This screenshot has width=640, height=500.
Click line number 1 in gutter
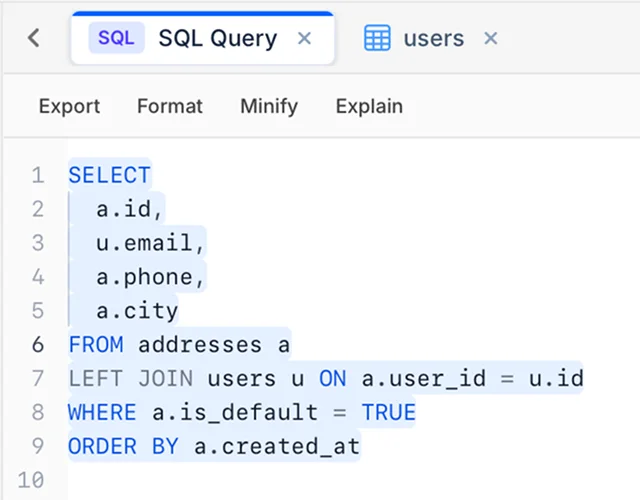point(38,176)
